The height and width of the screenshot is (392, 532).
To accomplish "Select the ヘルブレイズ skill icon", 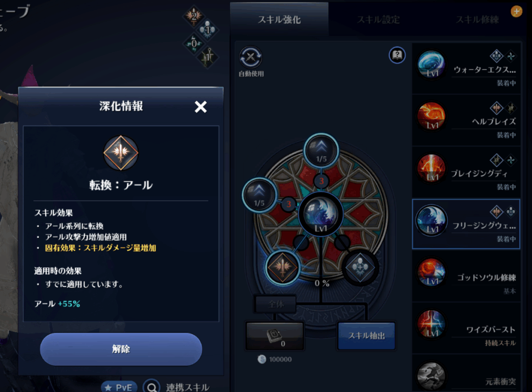I will (432, 116).
